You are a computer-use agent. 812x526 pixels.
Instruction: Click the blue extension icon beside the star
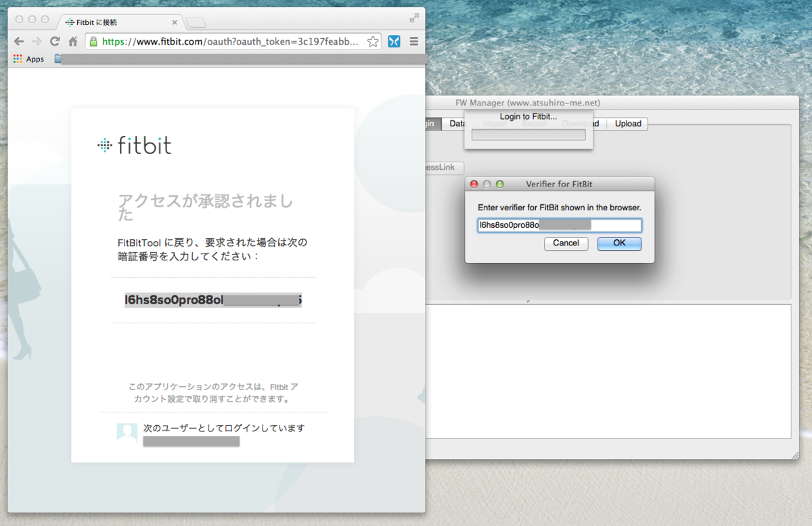[x=394, y=41]
